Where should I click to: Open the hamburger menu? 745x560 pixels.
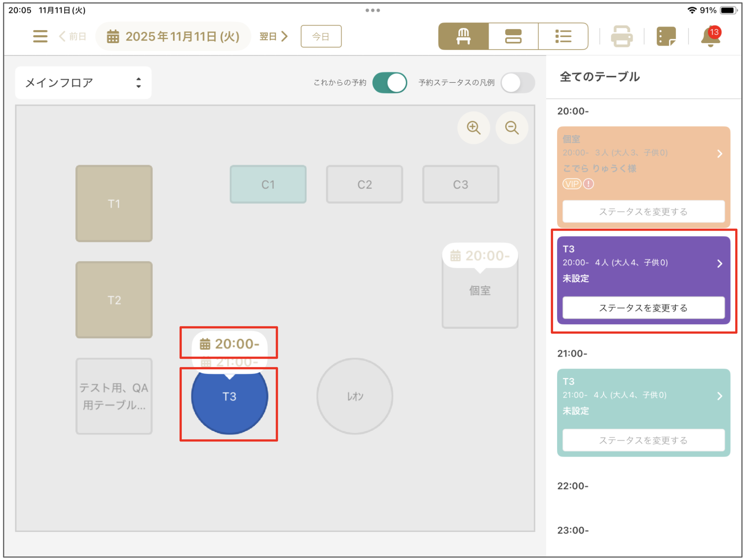40,36
